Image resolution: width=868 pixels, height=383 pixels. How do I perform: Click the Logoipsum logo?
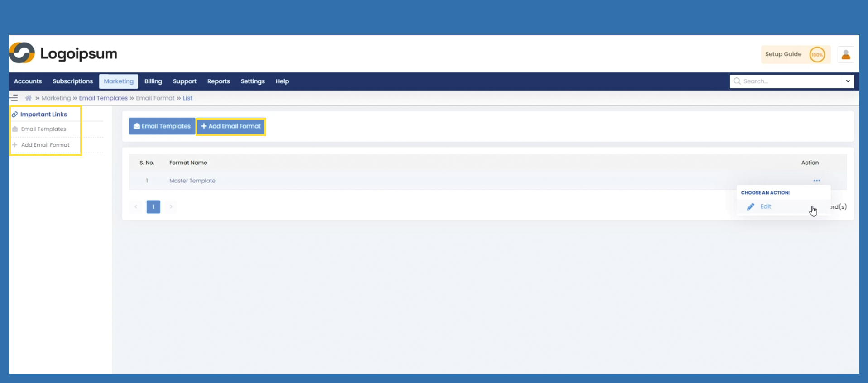pyautogui.click(x=63, y=53)
